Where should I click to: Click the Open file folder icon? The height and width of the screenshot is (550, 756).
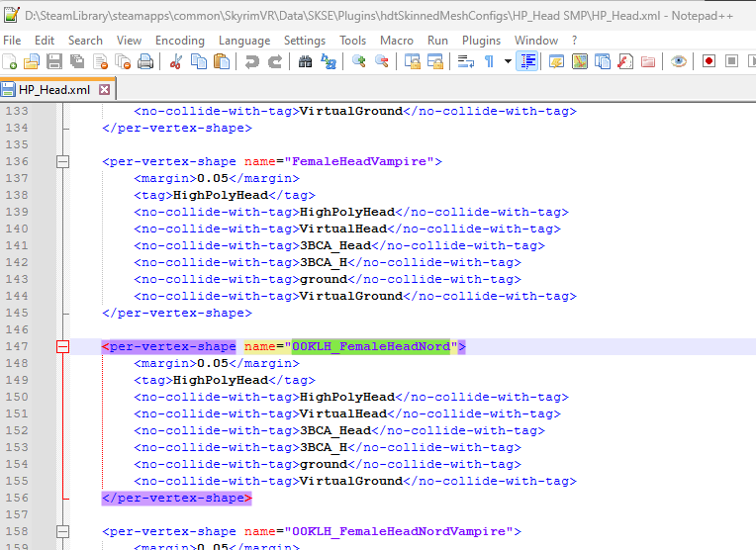[32, 61]
